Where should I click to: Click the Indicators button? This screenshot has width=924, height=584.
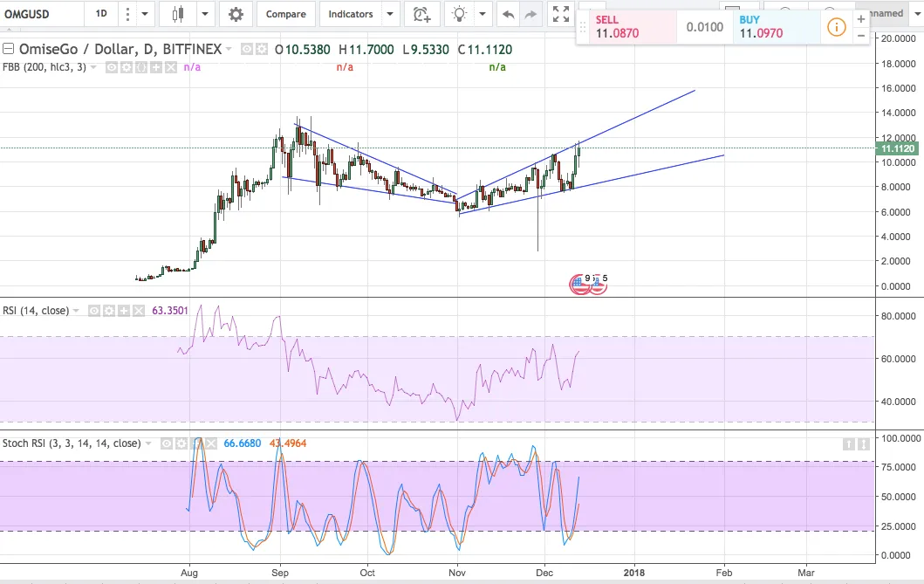(x=351, y=14)
